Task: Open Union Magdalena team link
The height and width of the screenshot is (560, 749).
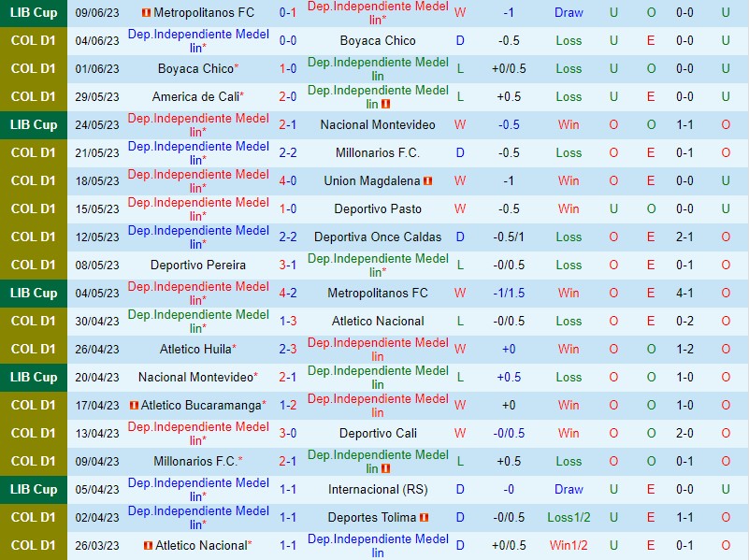Action: [x=372, y=181]
